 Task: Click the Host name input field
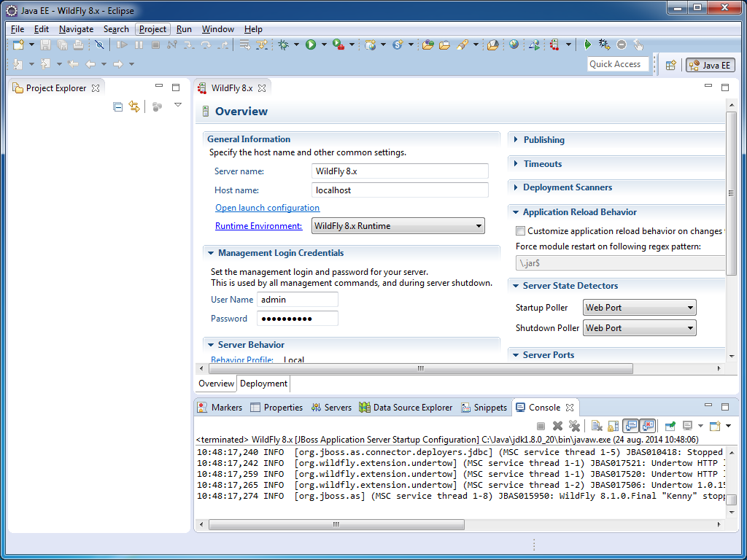pyautogui.click(x=400, y=190)
